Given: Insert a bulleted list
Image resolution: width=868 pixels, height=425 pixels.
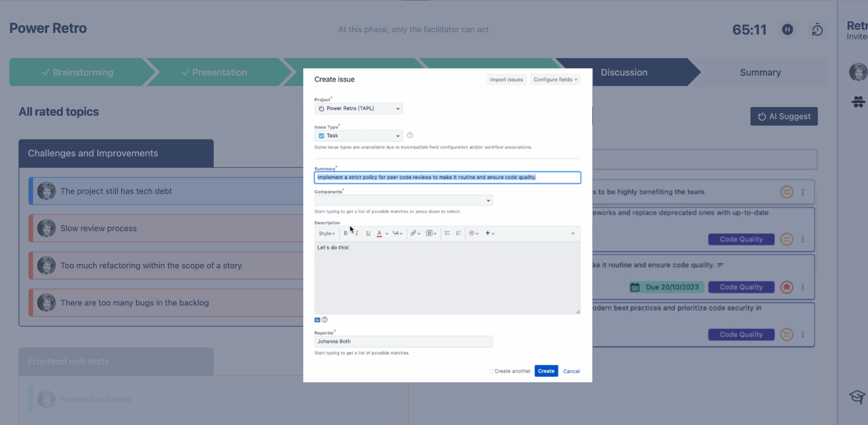Looking at the screenshot, I should point(447,233).
